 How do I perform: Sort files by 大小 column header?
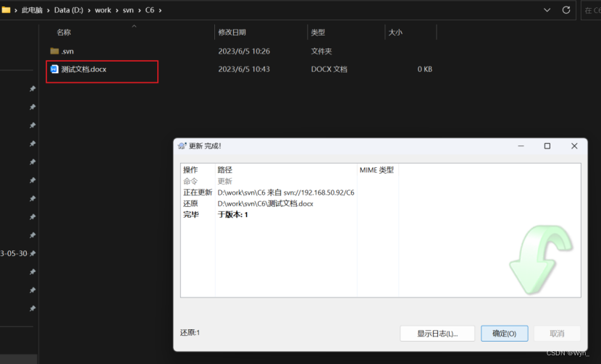[395, 32]
